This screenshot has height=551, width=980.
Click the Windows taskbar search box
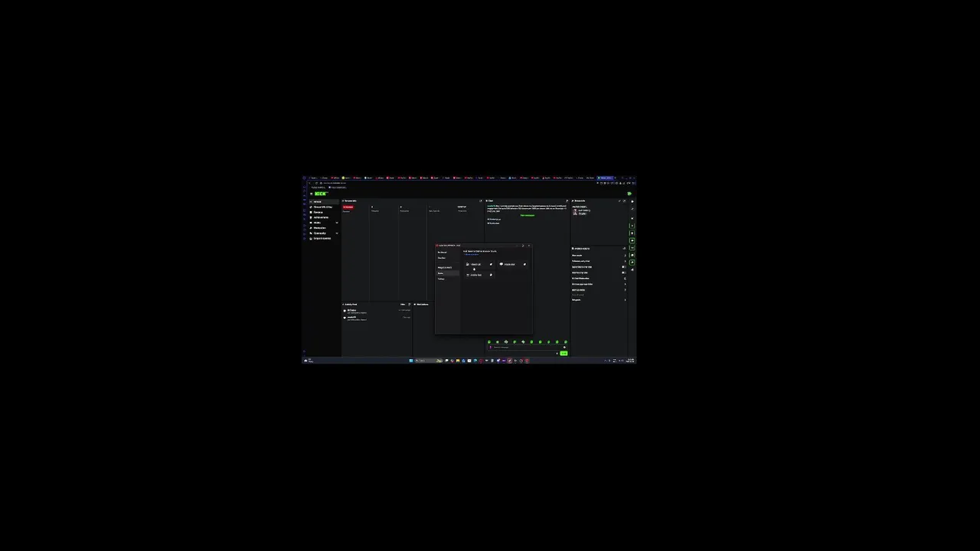(429, 360)
